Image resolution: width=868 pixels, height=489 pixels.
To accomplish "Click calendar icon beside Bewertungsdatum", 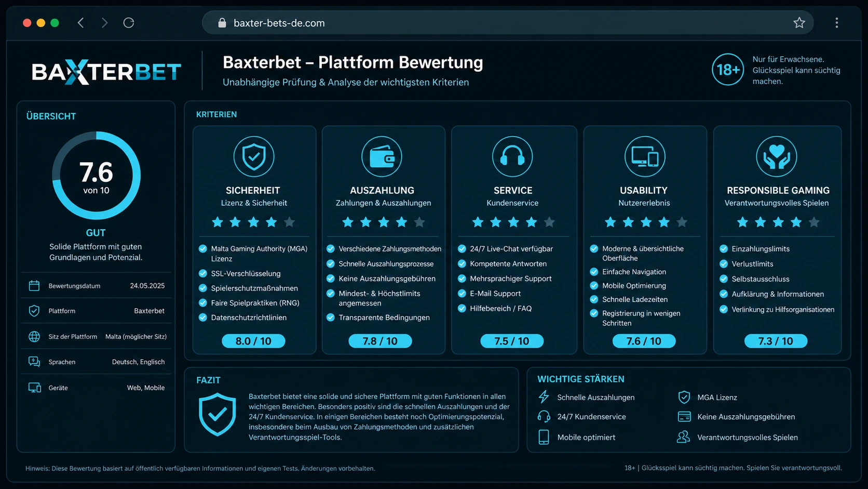I will click(34, 286).
